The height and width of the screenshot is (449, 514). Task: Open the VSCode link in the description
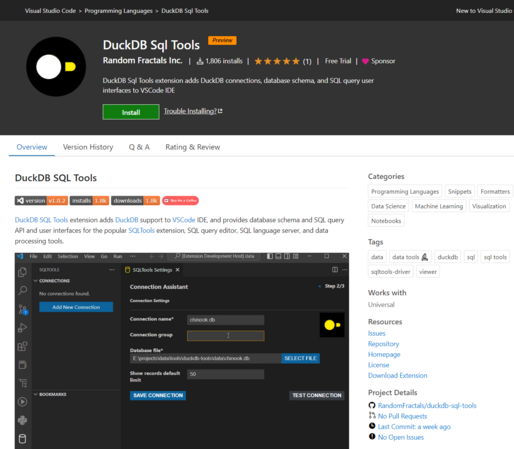184,220
